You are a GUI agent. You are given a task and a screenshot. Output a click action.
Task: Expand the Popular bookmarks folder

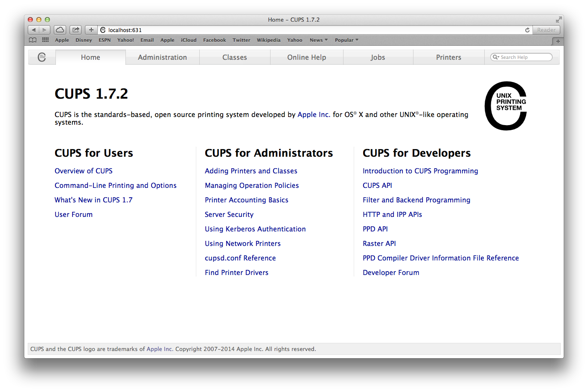pyautogui.click(x=346, y=40)
